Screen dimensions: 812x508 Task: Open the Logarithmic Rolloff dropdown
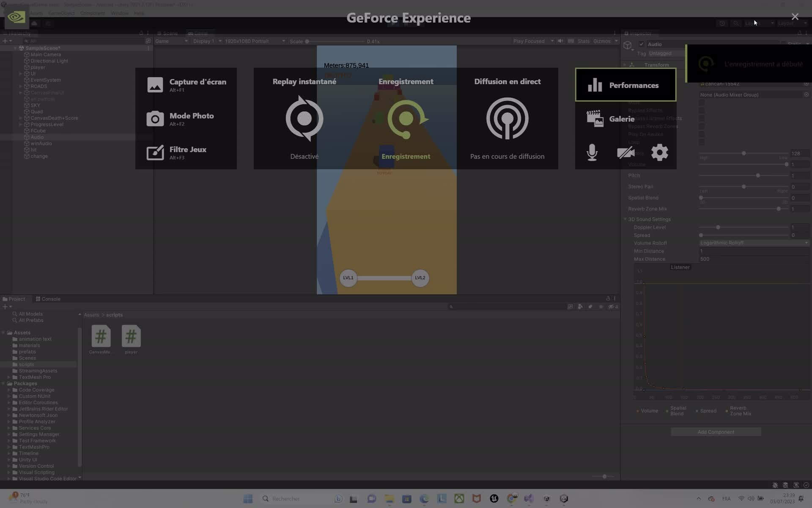click(754, 243)
